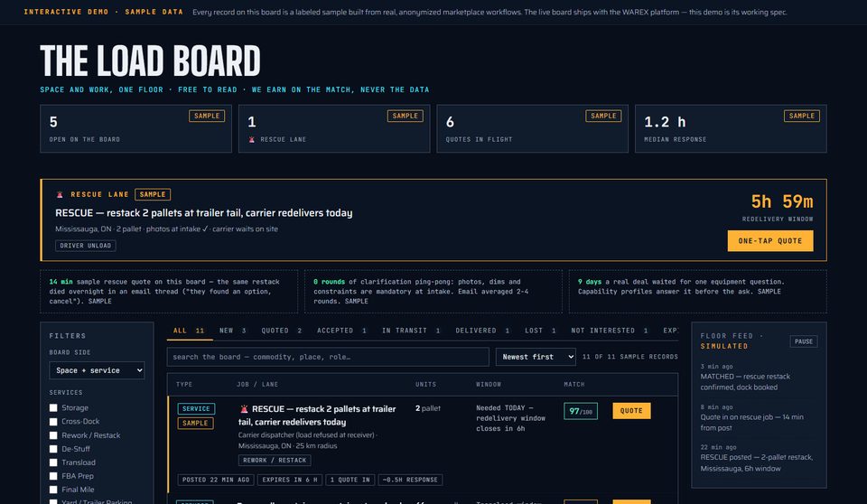867x504 pixels.
Task: Enable FBA Prep filter checkbox
Action: [x=53, y=476]
